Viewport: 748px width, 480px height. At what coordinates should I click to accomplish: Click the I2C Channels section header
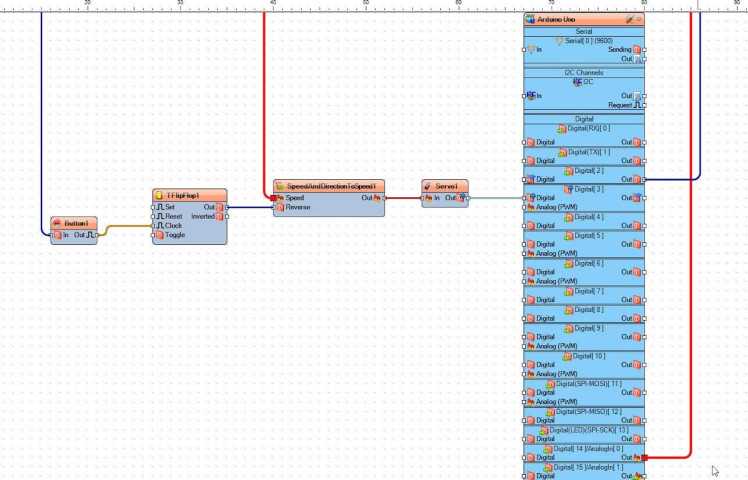[x=584, y=73]
